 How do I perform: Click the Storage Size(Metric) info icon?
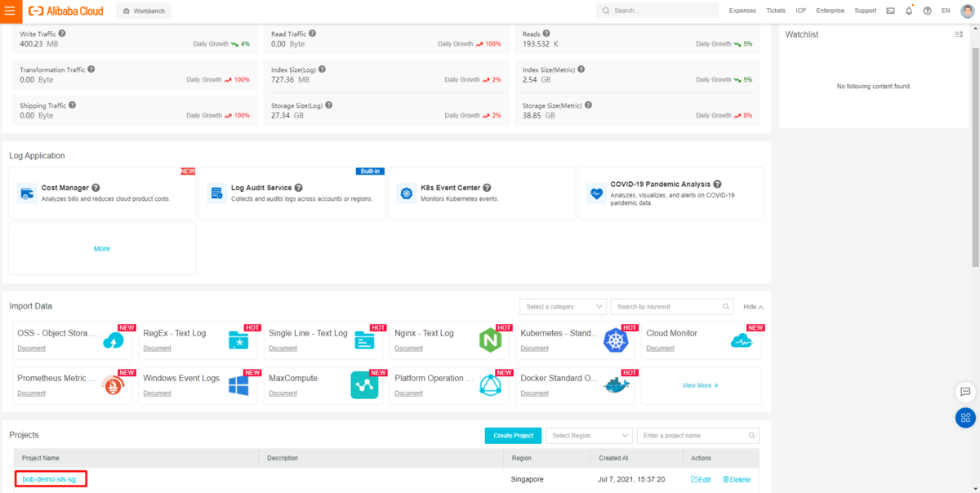coord(589,105)
